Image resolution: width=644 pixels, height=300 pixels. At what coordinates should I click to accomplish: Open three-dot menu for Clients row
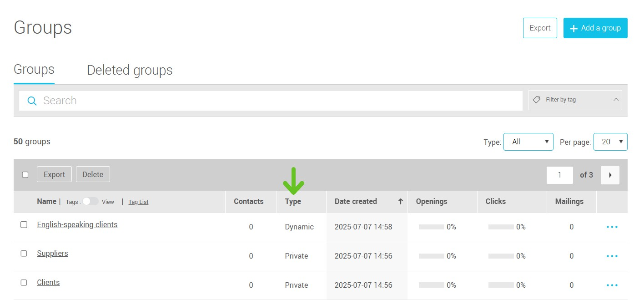(x=612, y=285)
